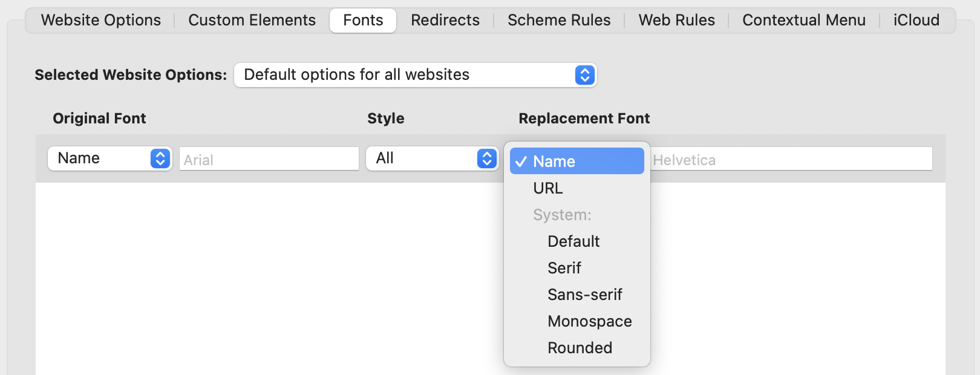
Task: Select the iCloud tab
Action: (x=916, y=21)
